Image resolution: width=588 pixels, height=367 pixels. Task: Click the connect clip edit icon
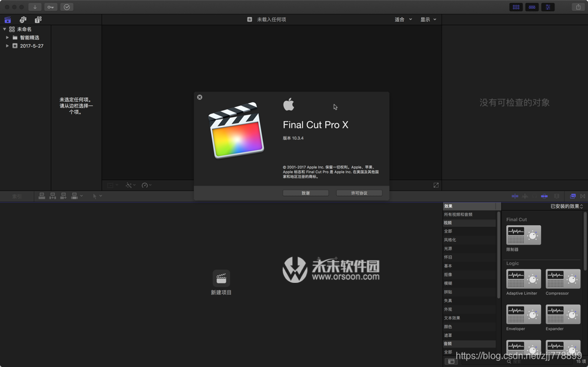coord(42,196)
